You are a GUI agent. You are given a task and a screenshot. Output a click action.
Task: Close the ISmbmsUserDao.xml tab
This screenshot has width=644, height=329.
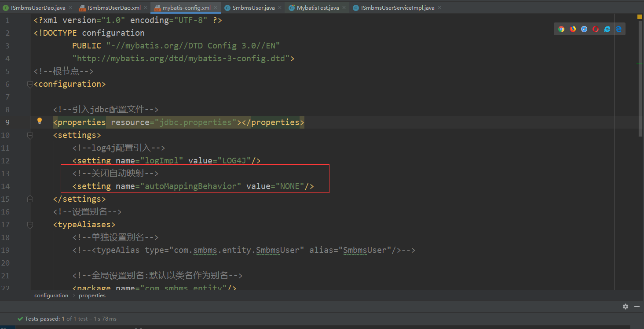[x=146, y=8]
